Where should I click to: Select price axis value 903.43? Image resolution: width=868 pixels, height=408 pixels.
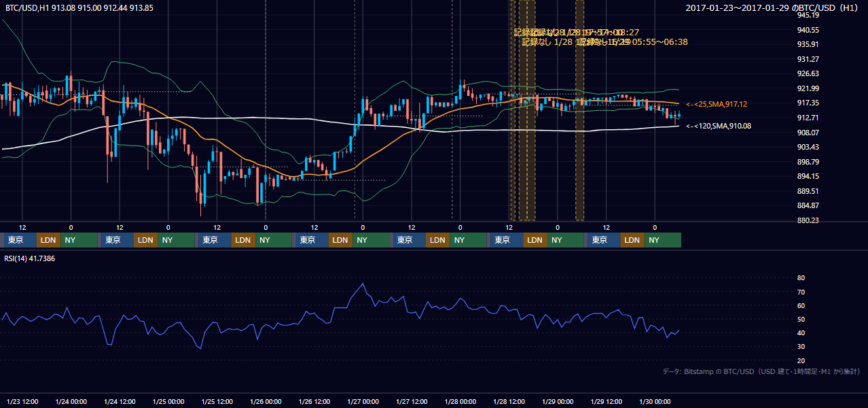808,147
